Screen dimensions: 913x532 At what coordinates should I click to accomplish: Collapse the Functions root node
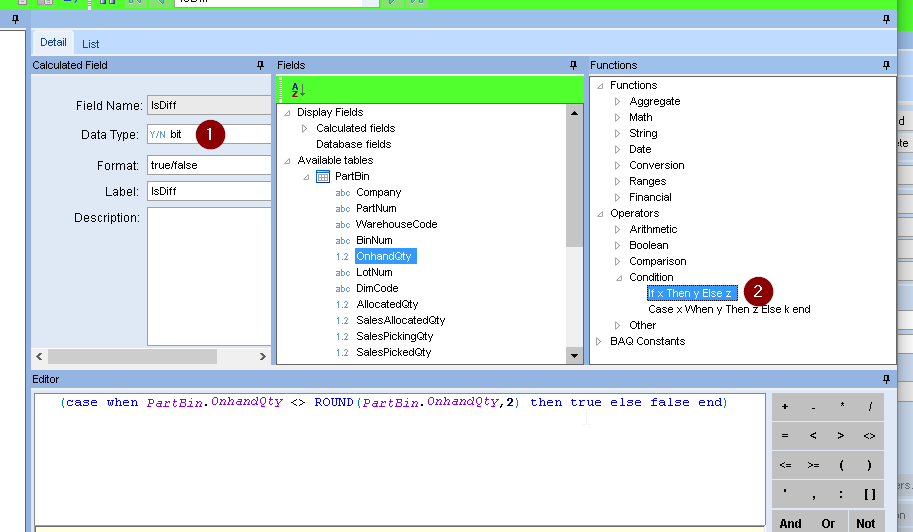pos(600,86)
